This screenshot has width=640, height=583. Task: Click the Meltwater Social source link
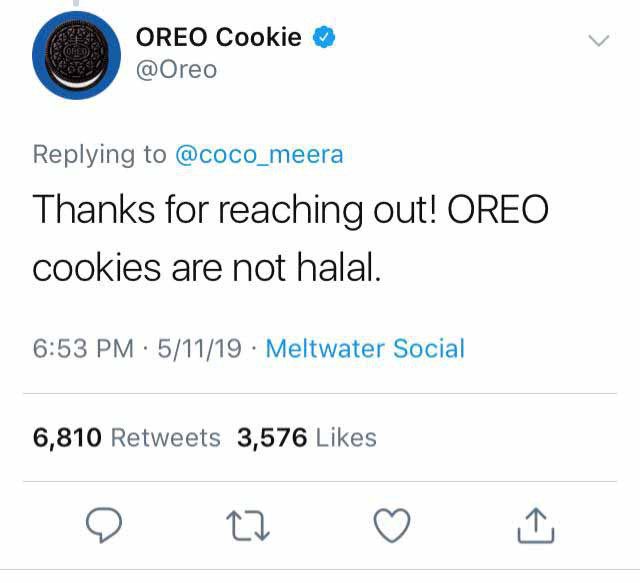365,349
